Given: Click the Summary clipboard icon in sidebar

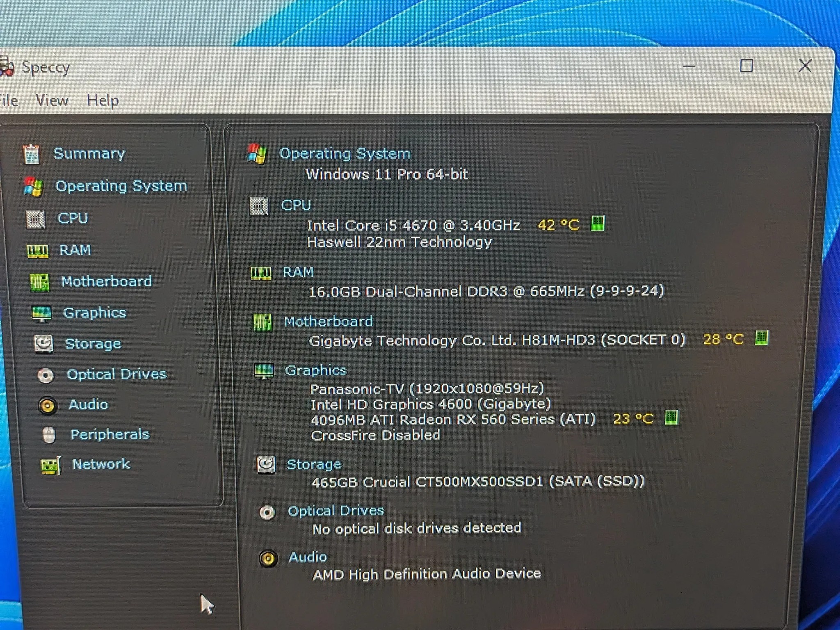Looking at the screenshot, I should click(x=31, y=154).
